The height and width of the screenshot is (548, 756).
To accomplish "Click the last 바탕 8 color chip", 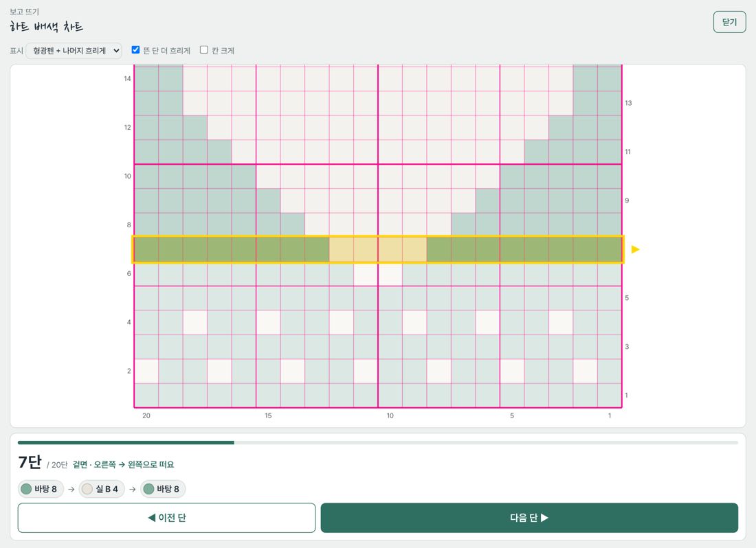I will pyautogui.click(x=162, y=489).
